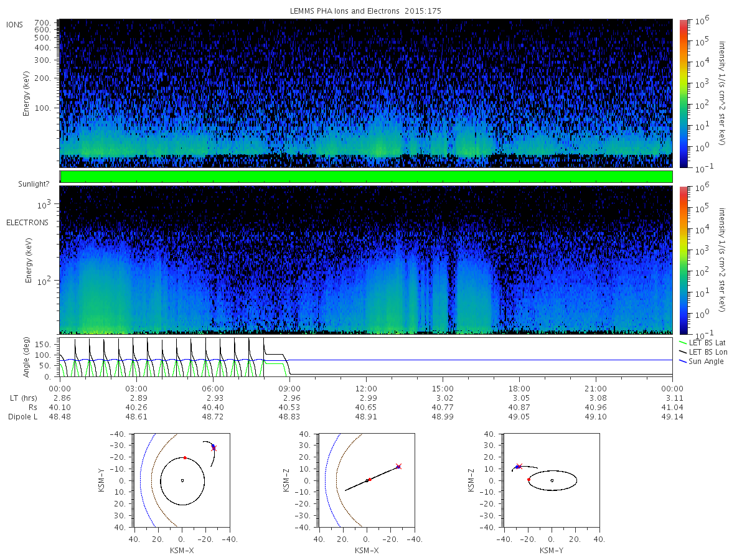Click the KSM-X versus KSM-Y orbit plot
747x560 pixels.
coord(182,480)
